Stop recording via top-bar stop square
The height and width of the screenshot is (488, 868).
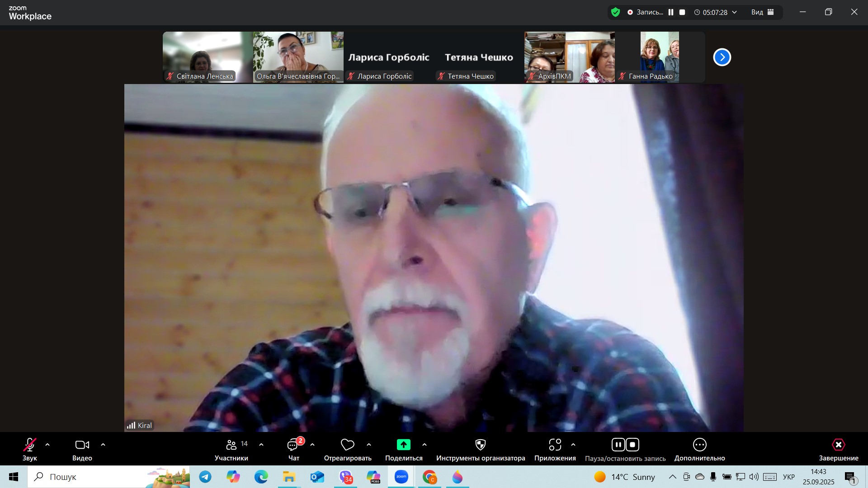pyautogui.click(x=683, y=12)
